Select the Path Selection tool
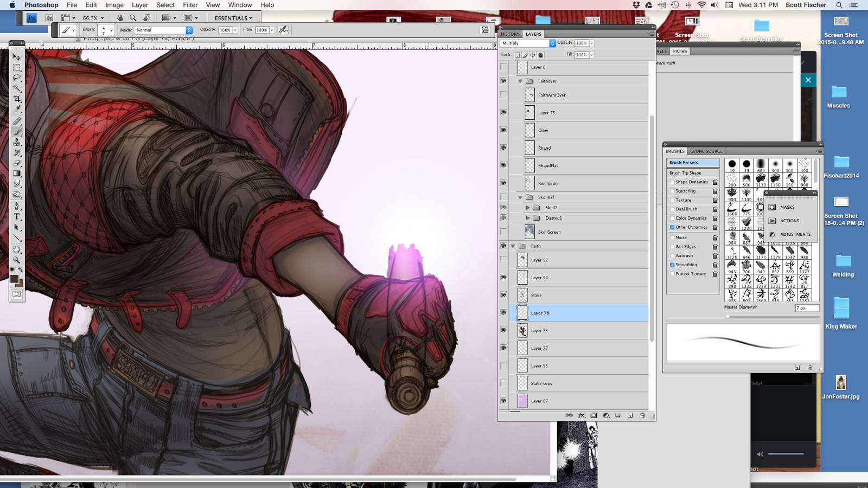868x488 pixels. pyautogui.click(x=17, y=227)
